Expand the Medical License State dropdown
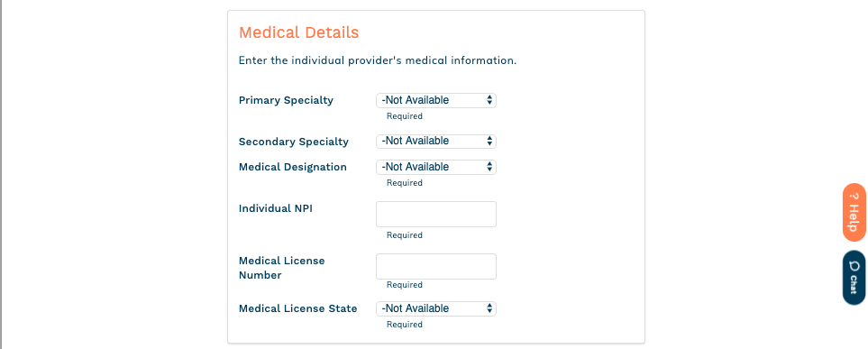This screenshot has width=868, height=349. [x=436, y=308]
